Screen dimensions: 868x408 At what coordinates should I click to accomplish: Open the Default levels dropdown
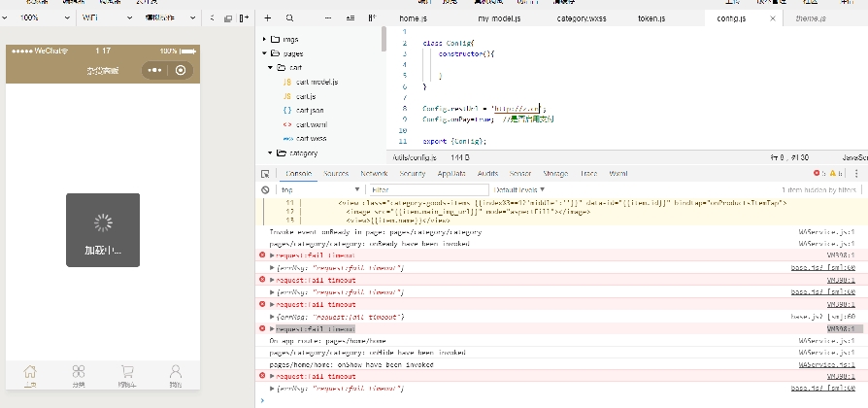click(x=519, y=189)
